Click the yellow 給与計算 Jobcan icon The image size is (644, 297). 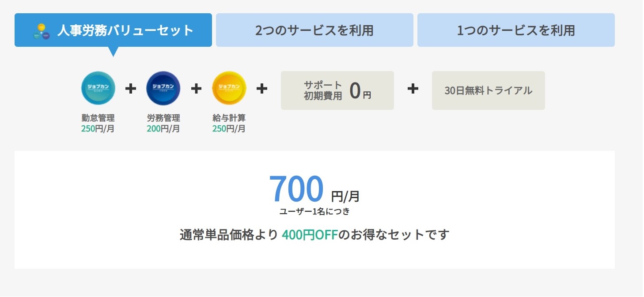point(229,88)
